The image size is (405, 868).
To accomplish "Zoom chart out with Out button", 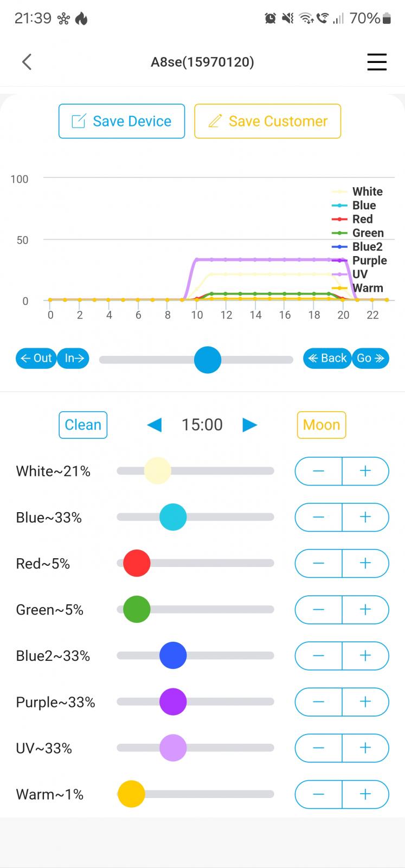I will [x=36, y=358].
